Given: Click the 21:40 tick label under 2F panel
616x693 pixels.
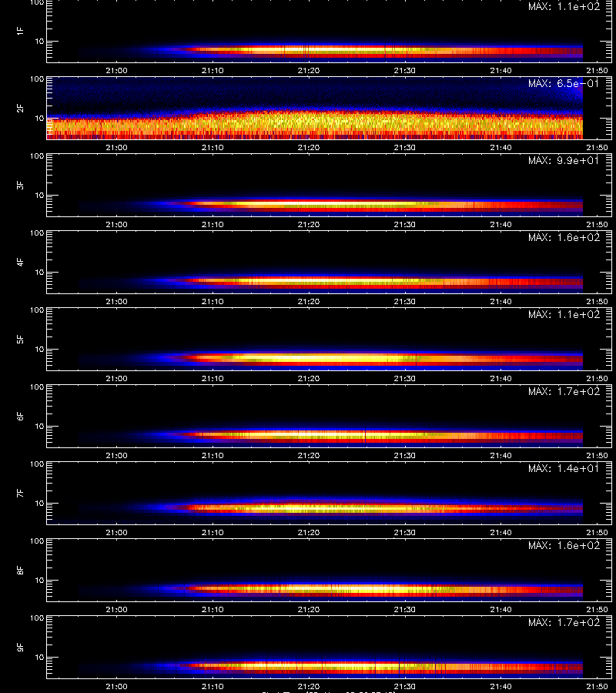Looking at the screenshot, I should pyautogui.click(x=500, y=148).
